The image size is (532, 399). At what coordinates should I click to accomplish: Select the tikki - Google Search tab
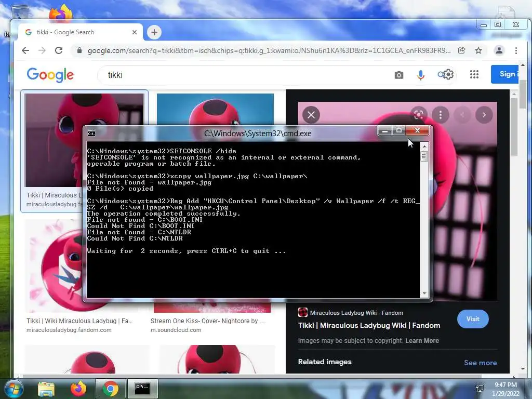81,32
